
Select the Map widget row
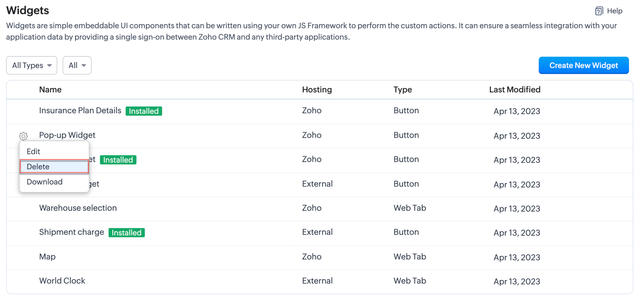[x=47, y=257]
